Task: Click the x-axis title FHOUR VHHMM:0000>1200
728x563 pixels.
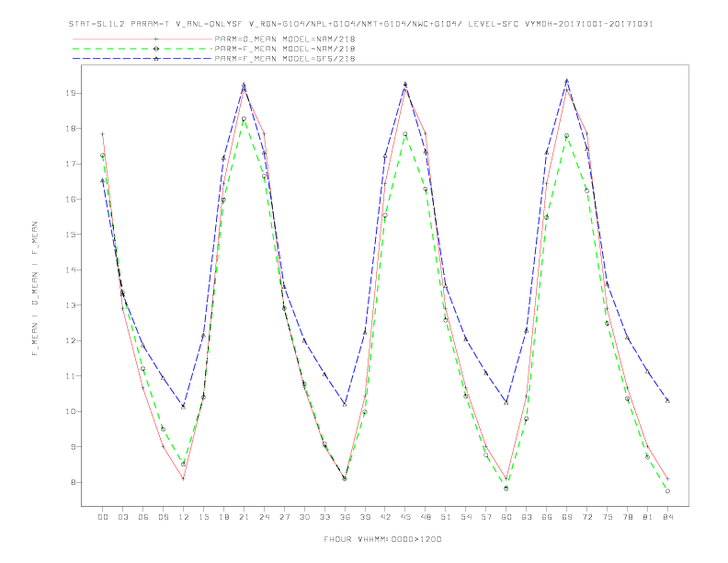Action: point(382,539)
